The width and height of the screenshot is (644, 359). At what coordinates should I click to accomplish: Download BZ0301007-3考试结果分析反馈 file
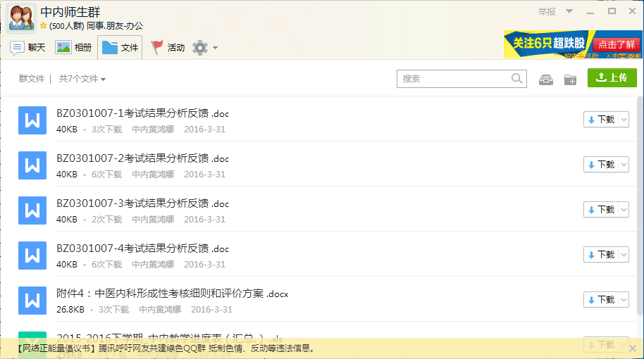pos(601,210)
